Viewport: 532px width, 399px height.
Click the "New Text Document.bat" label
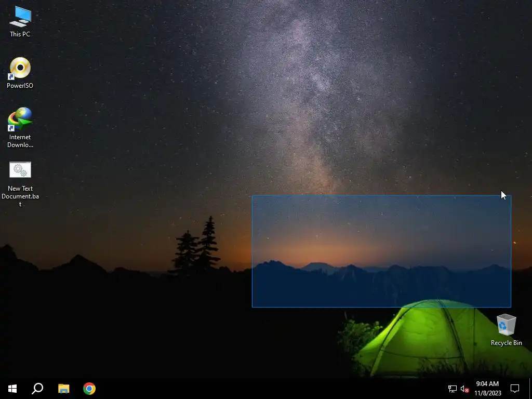click(x=20, y=196)
